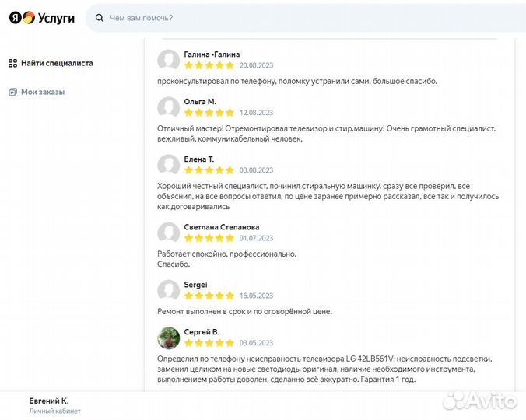Click the star rating of Sergei's review
This screenshot has height=420, width=526.
[209, 296]
